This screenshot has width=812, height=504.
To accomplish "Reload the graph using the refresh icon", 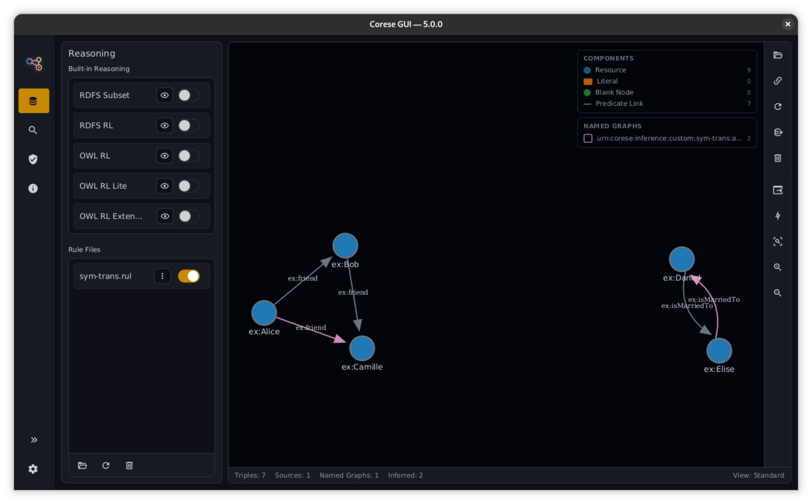I will tap(778, 106).
